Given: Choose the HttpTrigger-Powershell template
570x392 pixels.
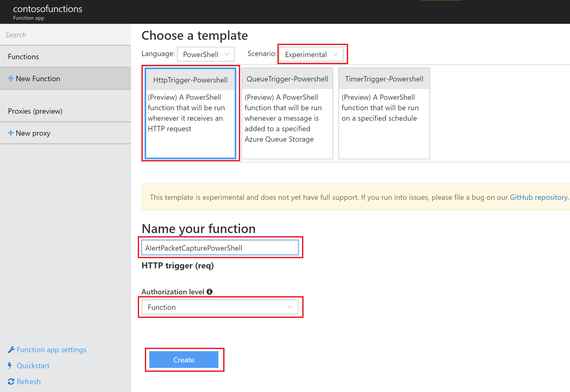Looking at the screenshot, I should pos(190,113).
